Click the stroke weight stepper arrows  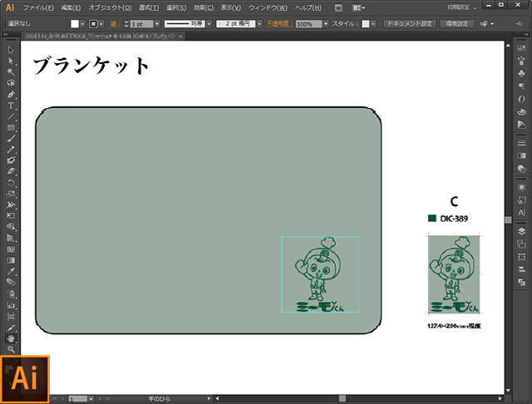pyautogui.click(x=126, y=24)
